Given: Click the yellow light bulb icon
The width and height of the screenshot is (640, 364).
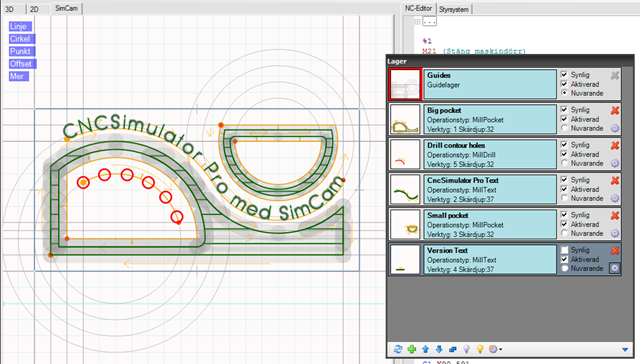Looking at the screenshot, I should [x=480, y=349].
